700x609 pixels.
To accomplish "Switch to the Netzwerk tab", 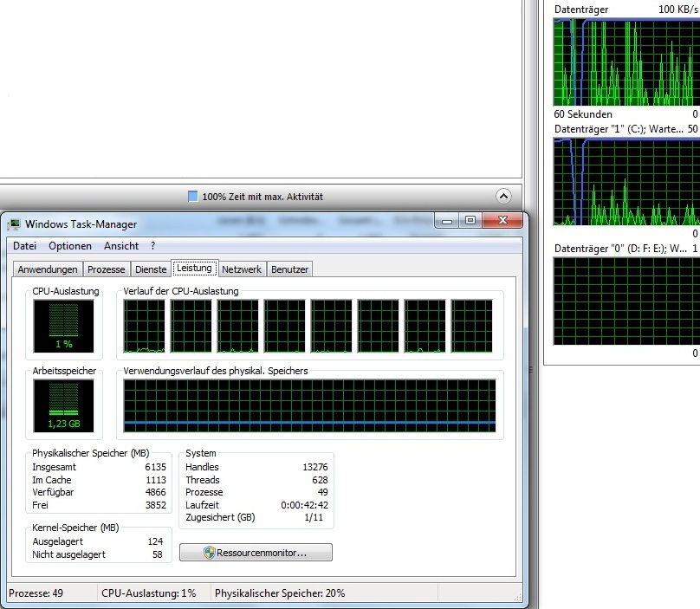I will coord(242,269).
